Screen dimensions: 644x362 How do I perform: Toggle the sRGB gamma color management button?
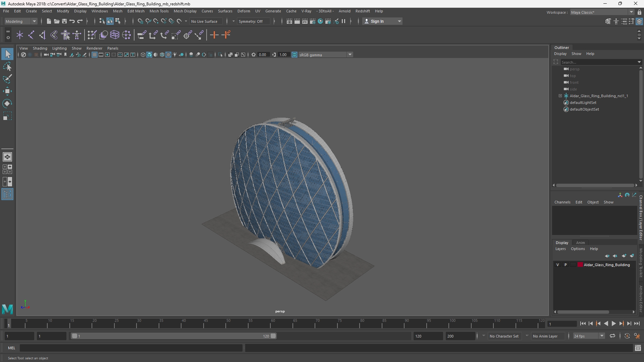[294, 55]
